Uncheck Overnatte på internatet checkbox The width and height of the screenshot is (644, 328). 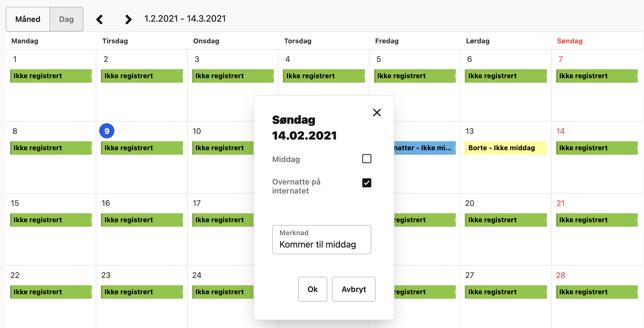pyautogui.click(x=367, y=183)
